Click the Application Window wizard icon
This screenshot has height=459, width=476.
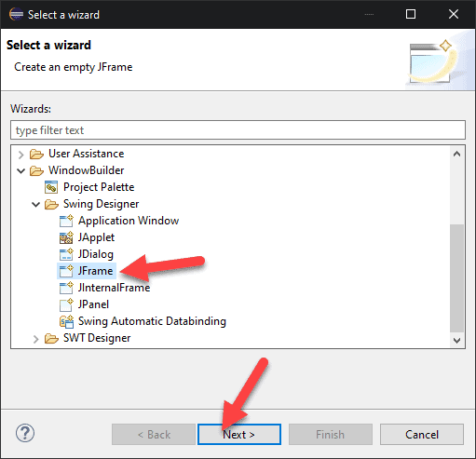[x=66, y=221]
